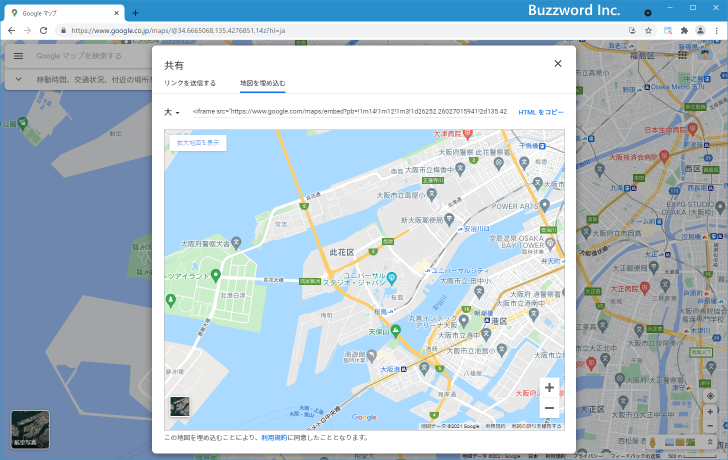Click 利用規約 link in embedded map footer

click(x=495, y=426)
